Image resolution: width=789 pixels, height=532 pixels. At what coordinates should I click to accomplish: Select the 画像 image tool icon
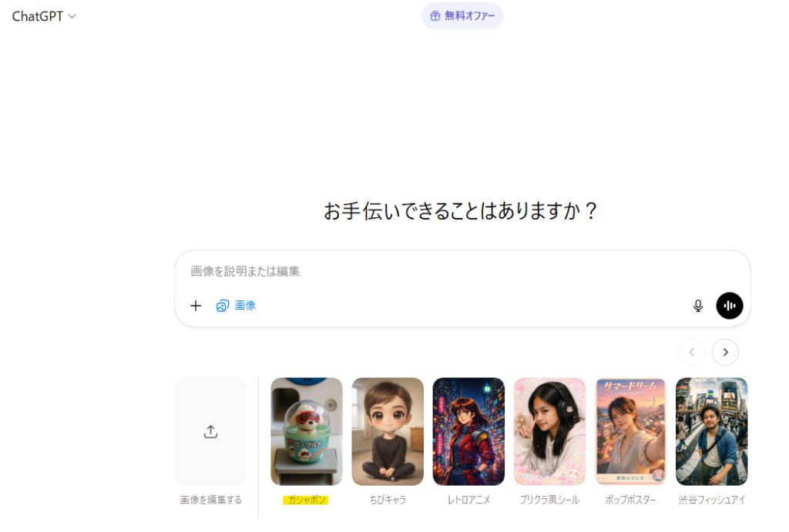pos(223,306)
